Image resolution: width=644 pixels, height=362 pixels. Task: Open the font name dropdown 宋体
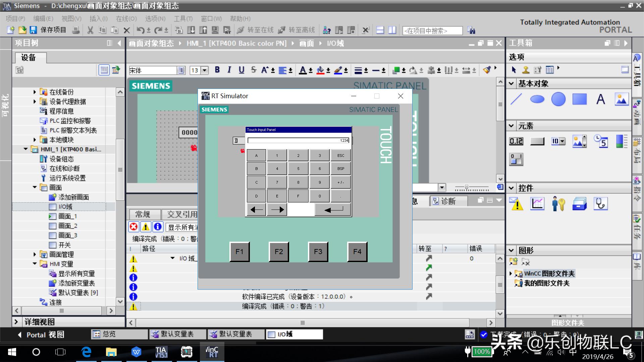coord(181,70)
